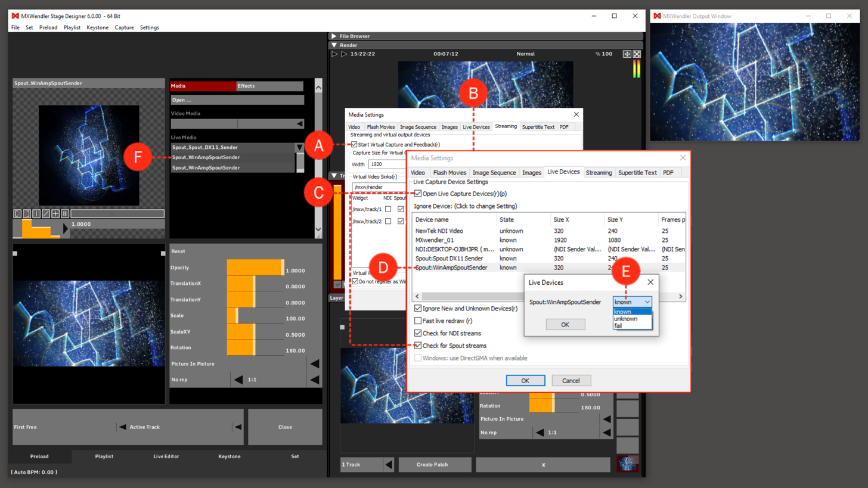Toggle Open Live Capture Devices checkbox

(418, 194)
